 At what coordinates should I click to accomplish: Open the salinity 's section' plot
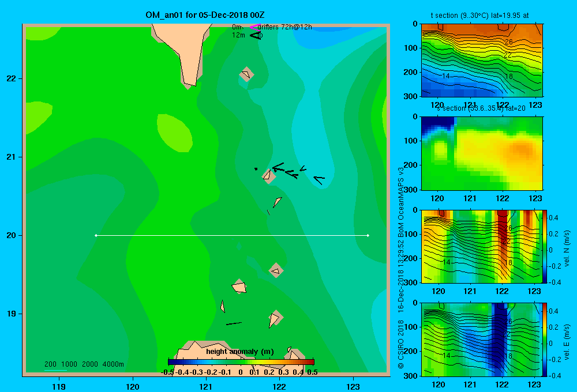[x=482, y=153]
